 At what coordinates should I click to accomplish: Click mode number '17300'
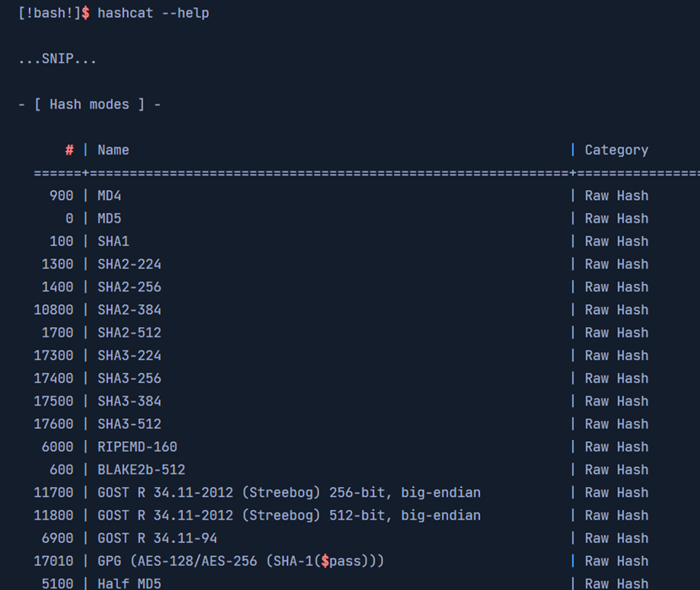click(53, 355)
